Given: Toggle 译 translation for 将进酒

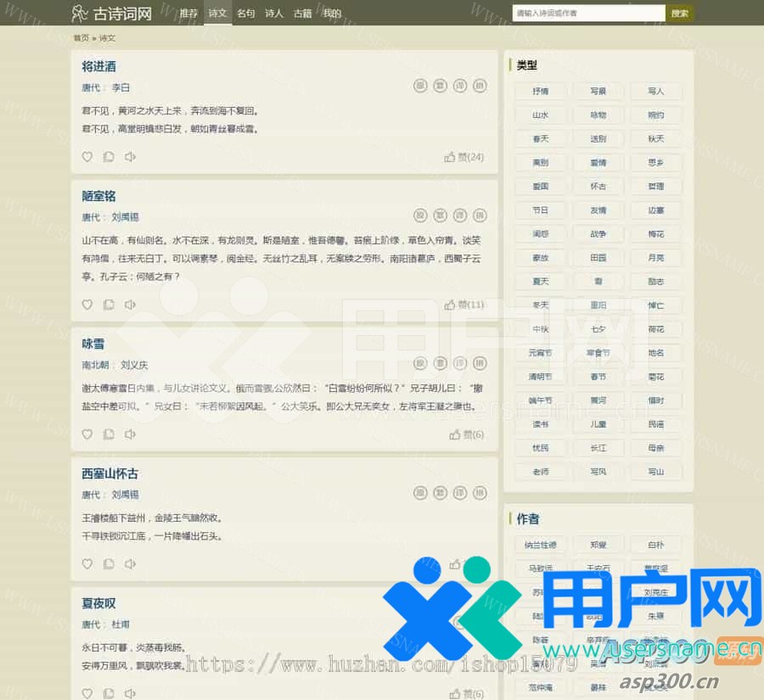Looking at the screenshot, I should [460, 86].
